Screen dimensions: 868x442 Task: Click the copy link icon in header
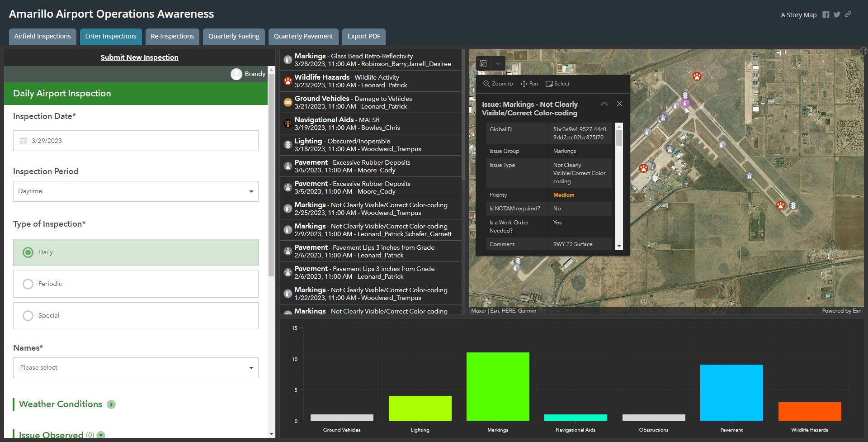(x=848, y=14)
